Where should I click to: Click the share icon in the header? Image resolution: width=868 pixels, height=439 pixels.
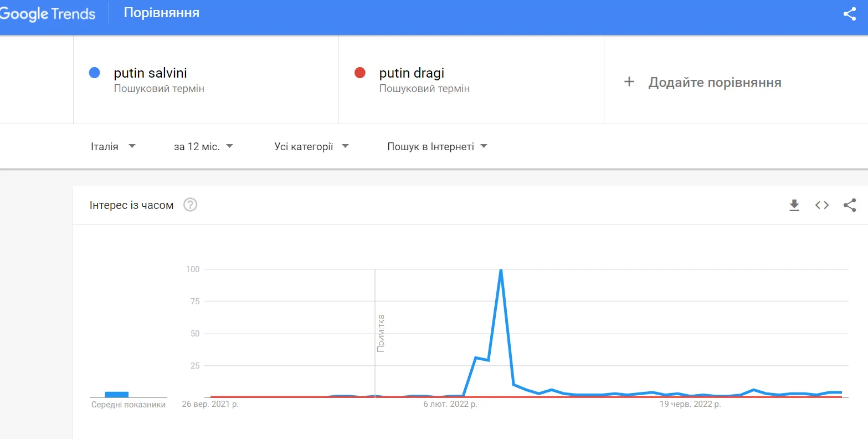(x=849, y=14)
